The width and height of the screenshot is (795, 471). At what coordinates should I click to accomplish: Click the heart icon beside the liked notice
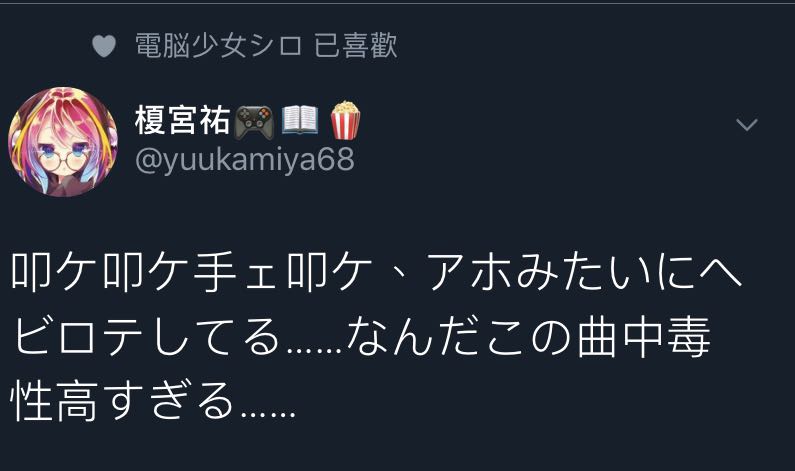[x=104, y=46]
